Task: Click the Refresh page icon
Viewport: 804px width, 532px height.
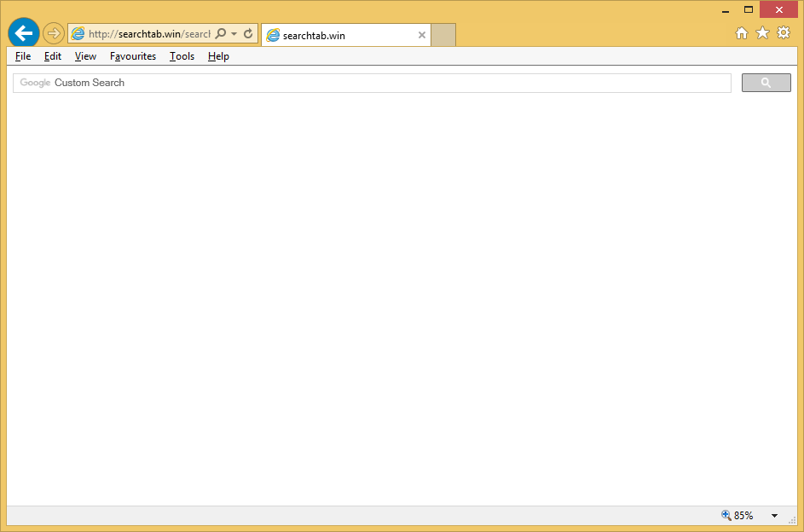Action: click(248, 34)
